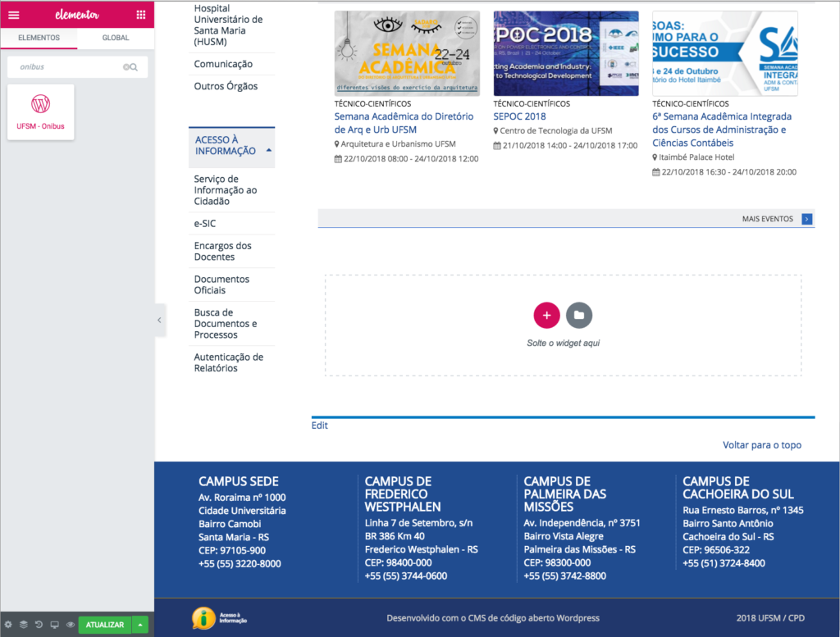Click the Atualizar button
Image resolution: width=840 pixels, height=637 pixels.
point(104,625)
